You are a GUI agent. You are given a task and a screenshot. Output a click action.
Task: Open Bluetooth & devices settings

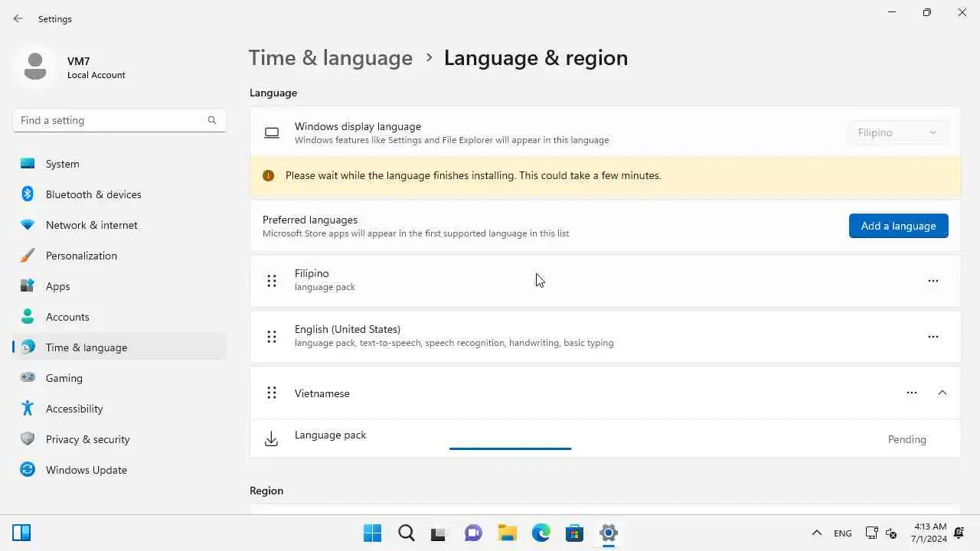[119, 194]
